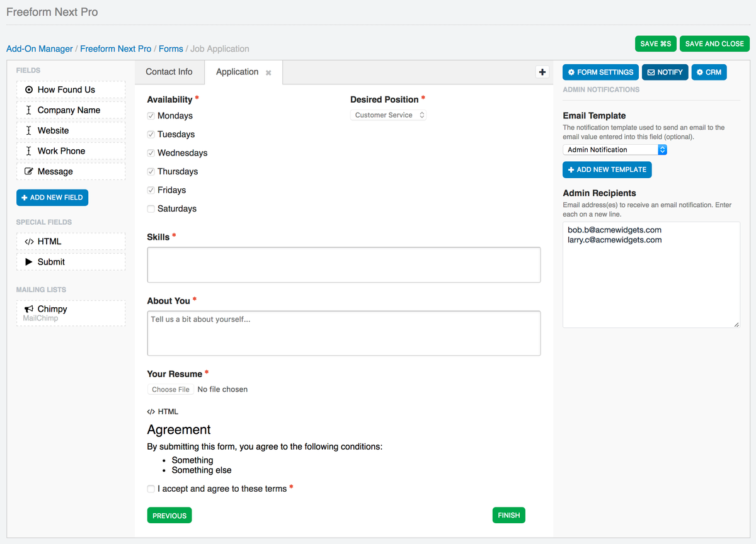756x544 pixels.
Task: Uncheck the Tuesdays availability checkbox
Action: click(151, 134)
